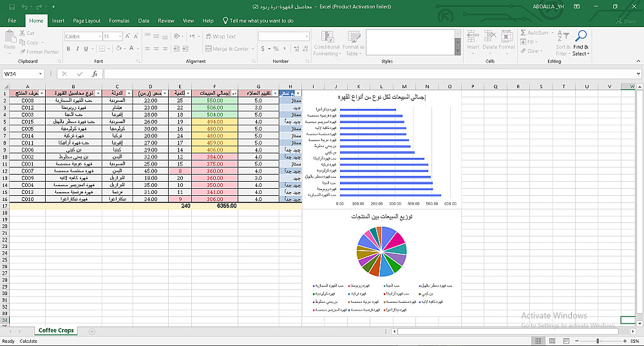644x346 pixels.
Task: Click the Zoom Out minus button
Action: point(576,341)
